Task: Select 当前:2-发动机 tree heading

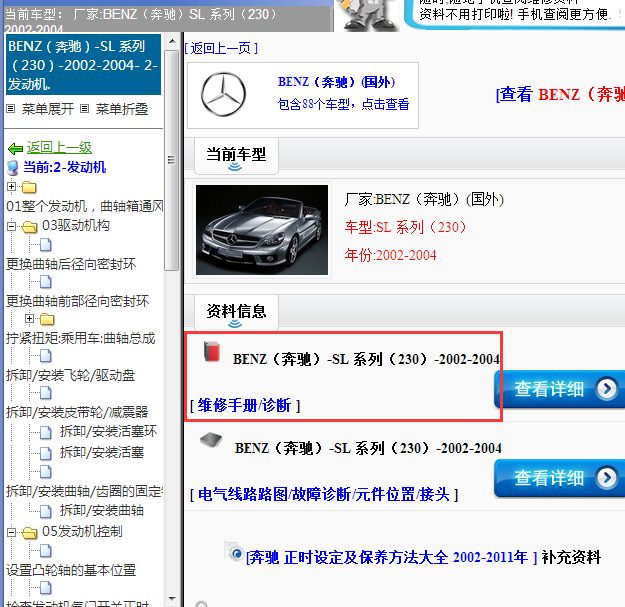Action: (x=64, y=167)
